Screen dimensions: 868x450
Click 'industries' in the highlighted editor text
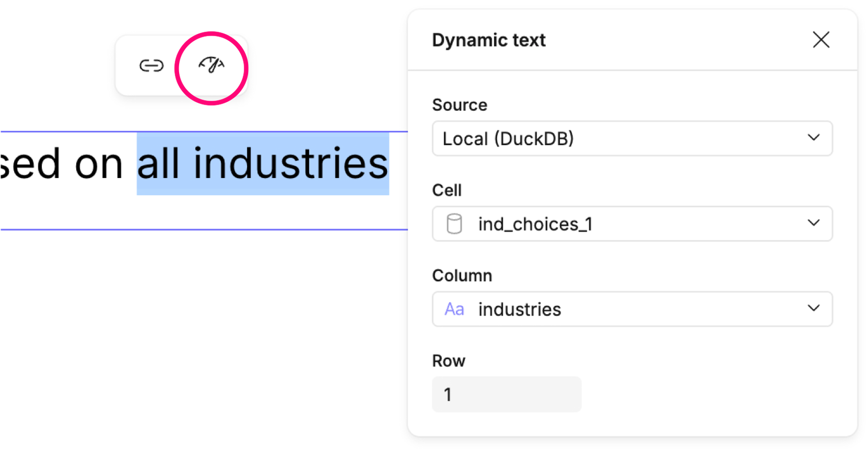pos(290,164)
